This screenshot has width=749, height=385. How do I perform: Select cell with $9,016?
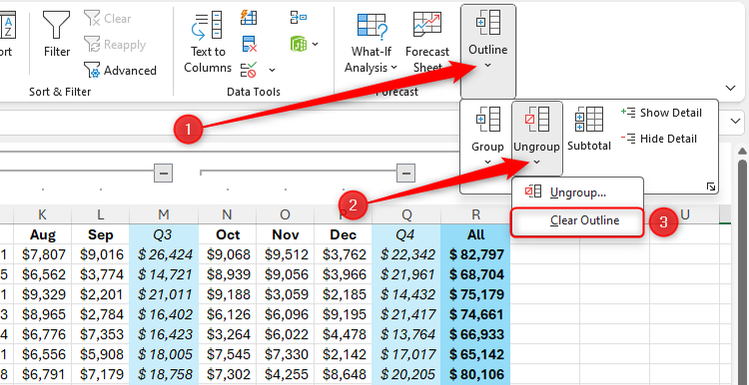100,255
